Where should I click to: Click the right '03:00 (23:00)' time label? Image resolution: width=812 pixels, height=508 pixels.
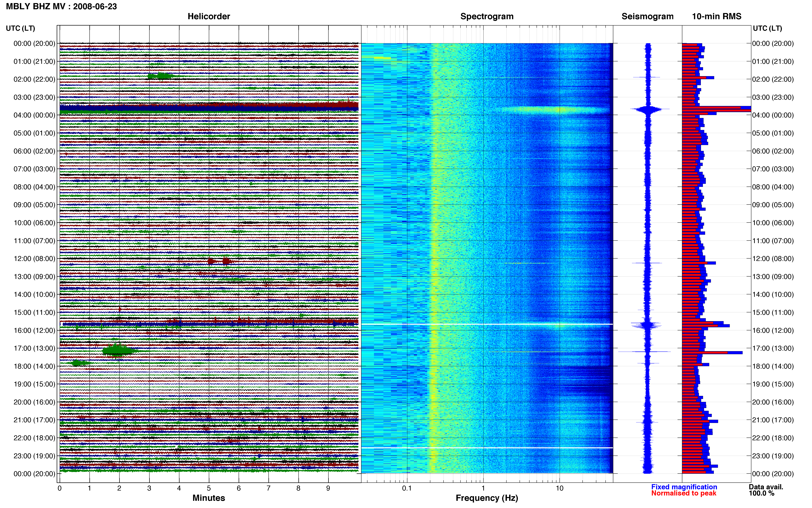(x=773, y=97)
